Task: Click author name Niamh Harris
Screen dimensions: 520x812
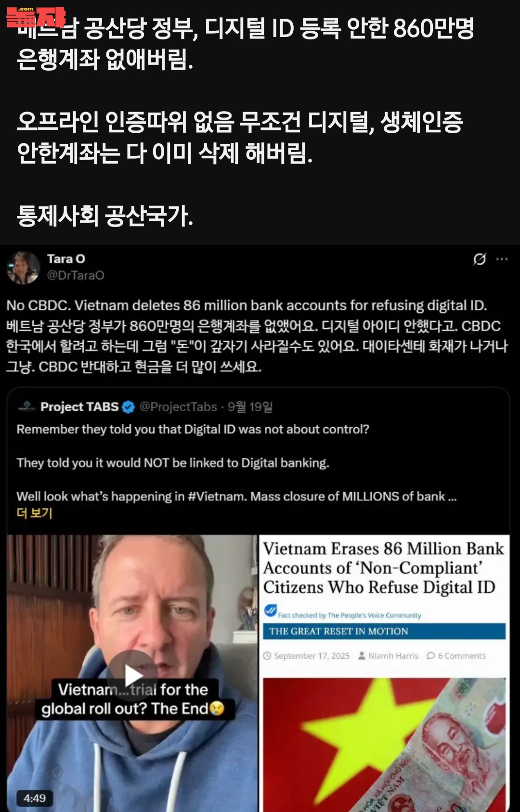Action: [393, 656]
